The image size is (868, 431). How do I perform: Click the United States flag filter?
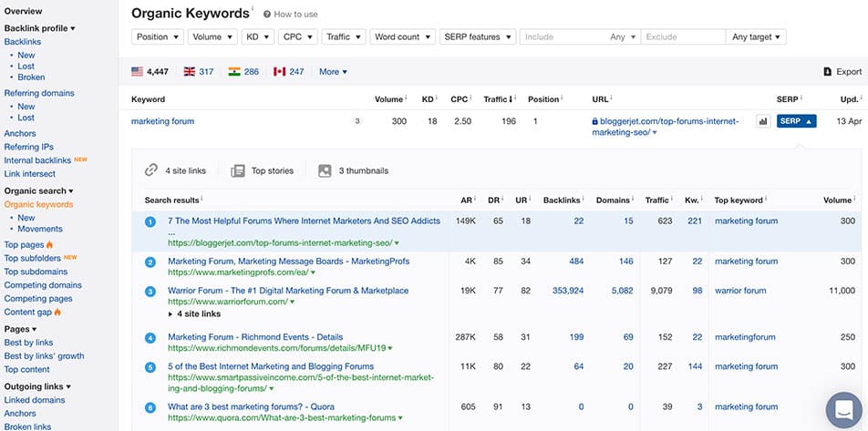(137, 72)
